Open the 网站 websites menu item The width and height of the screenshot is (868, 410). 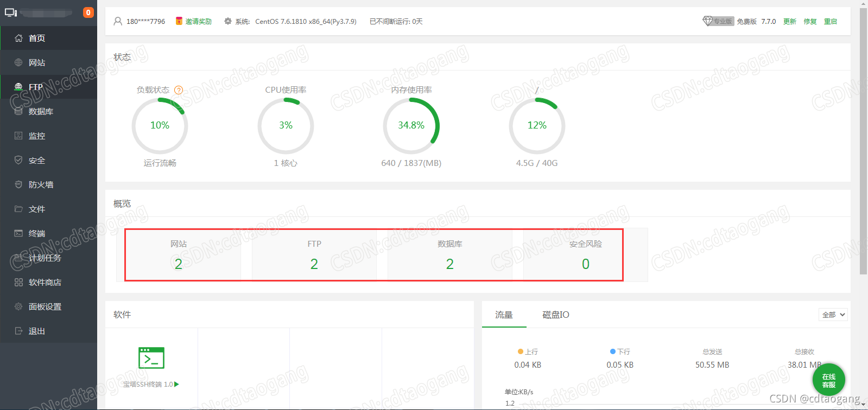[x=49, y=62]
